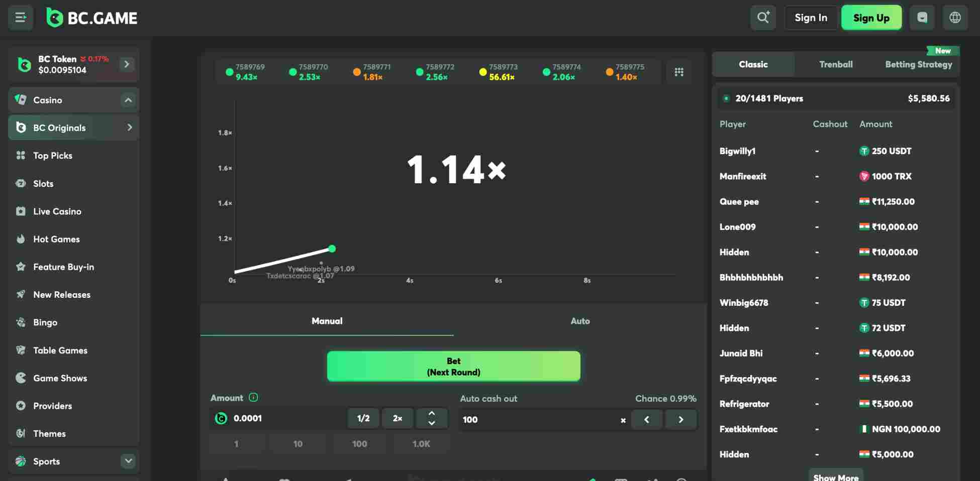Open round 7589769 result 9.43×
This screenshot has height=481, width=980.
(245, 72)
